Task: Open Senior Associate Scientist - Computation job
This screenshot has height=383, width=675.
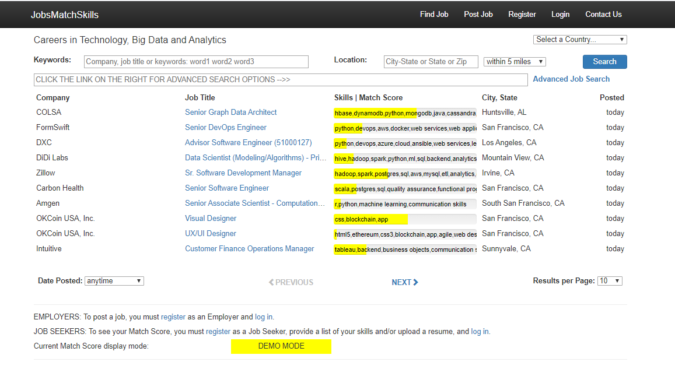Action: [x=255, y=203]
